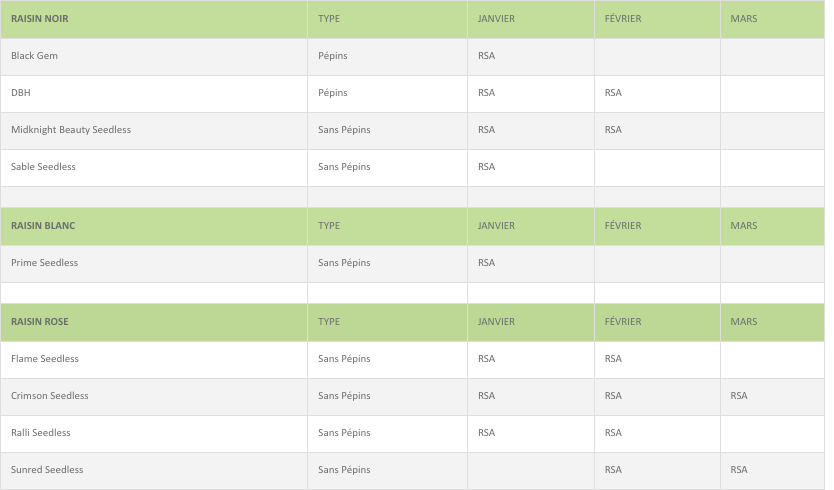Select the Ralli Seedless cell
Screen dimensions: 834x490
click(x=154, y=434)
